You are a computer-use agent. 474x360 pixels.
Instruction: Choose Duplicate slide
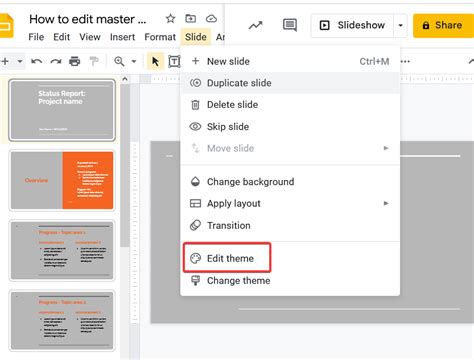290,83
